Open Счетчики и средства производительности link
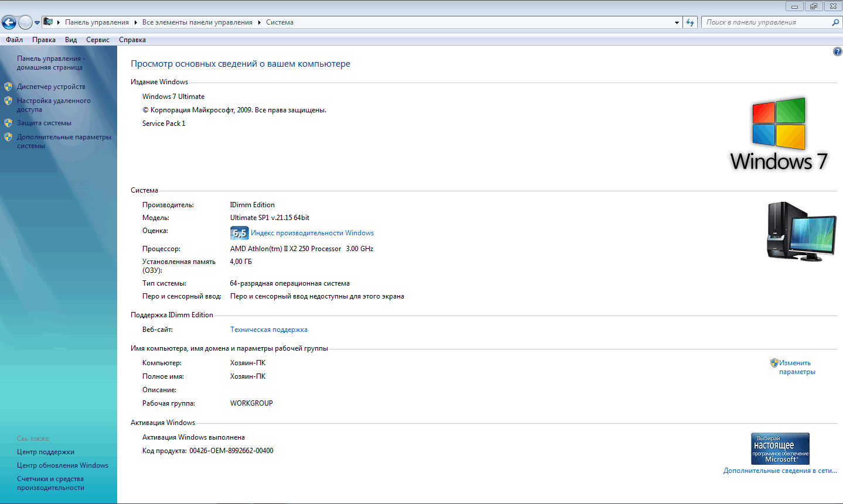The width and height of the screenshot is (843, 504). (50, 483)
